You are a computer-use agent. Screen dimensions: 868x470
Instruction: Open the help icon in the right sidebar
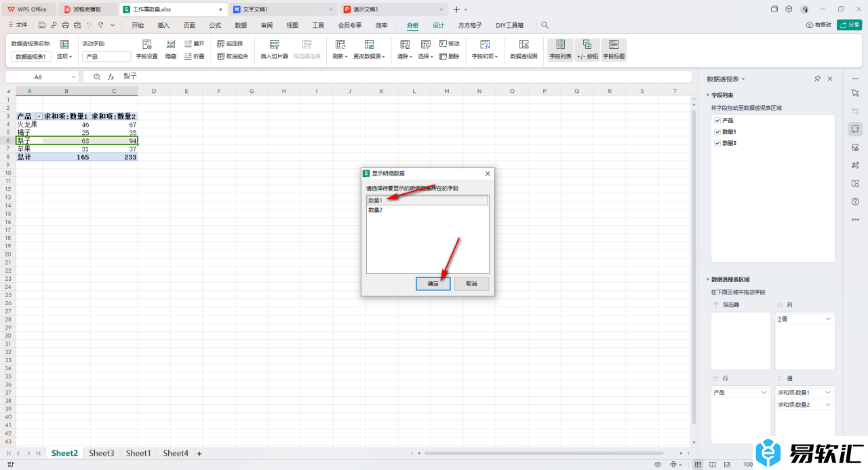click(855, 201)
